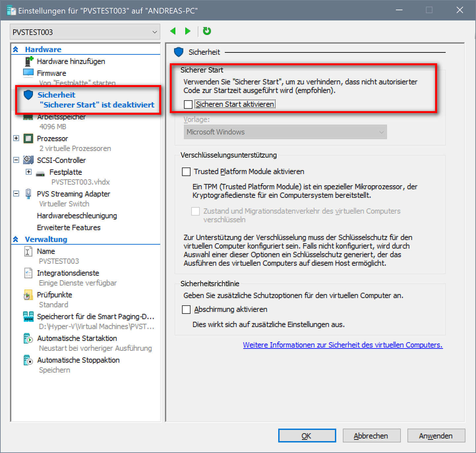Expand the Prozessor tree node

point(16,138)
